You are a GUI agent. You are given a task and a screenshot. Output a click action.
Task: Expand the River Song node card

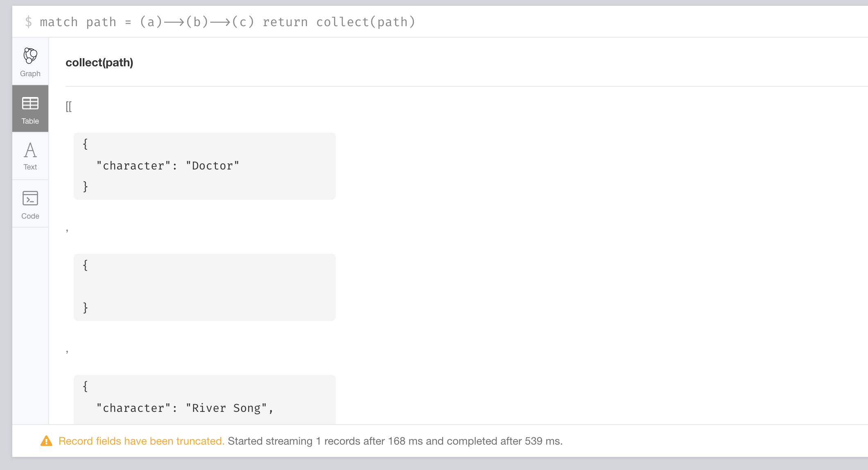[204, 399]
